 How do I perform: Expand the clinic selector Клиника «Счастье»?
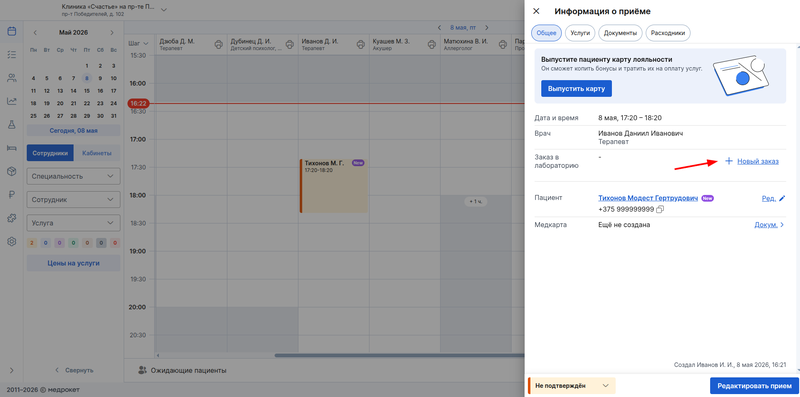coord(114,10)
